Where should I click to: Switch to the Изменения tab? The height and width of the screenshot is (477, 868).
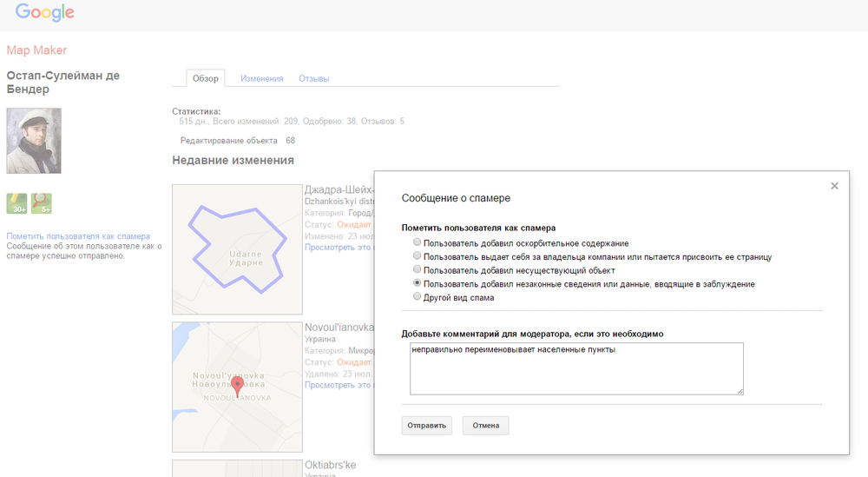click(262, 79)
